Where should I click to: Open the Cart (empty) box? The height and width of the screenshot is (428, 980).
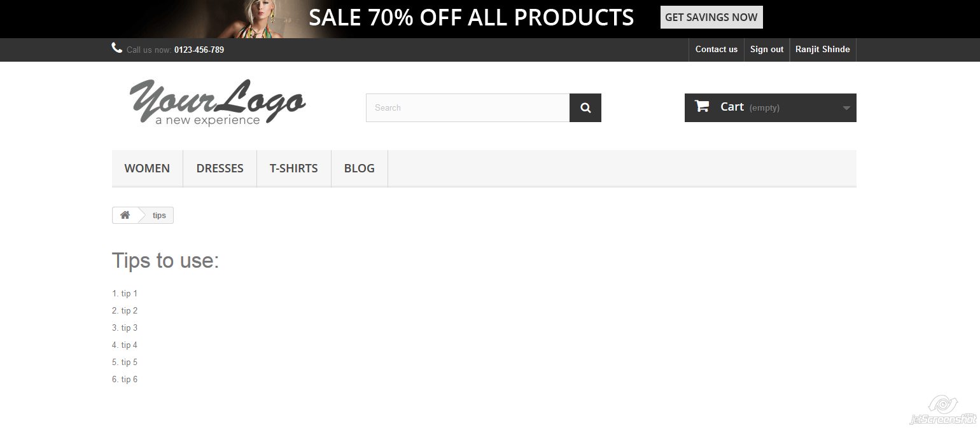click(x=771, y=107)
